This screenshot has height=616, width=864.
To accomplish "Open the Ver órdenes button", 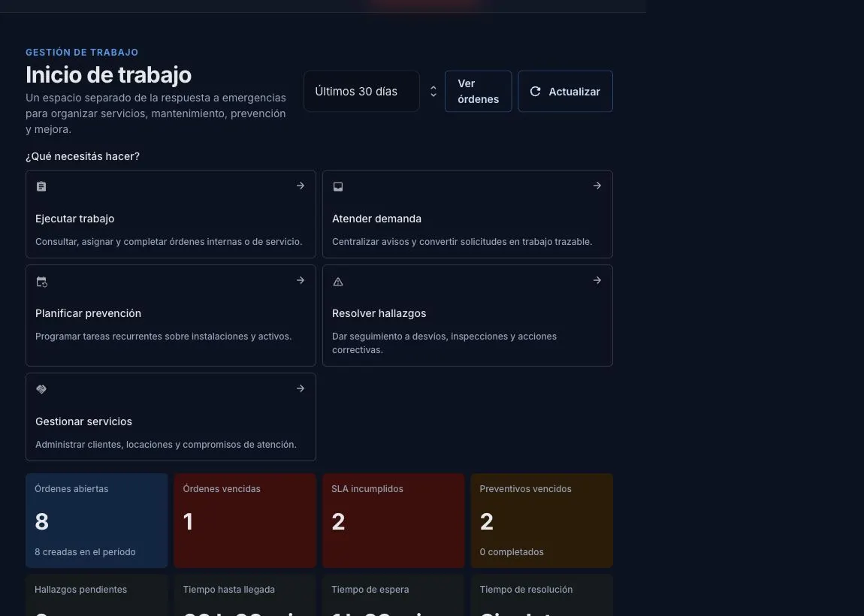I will click(479, 92).
